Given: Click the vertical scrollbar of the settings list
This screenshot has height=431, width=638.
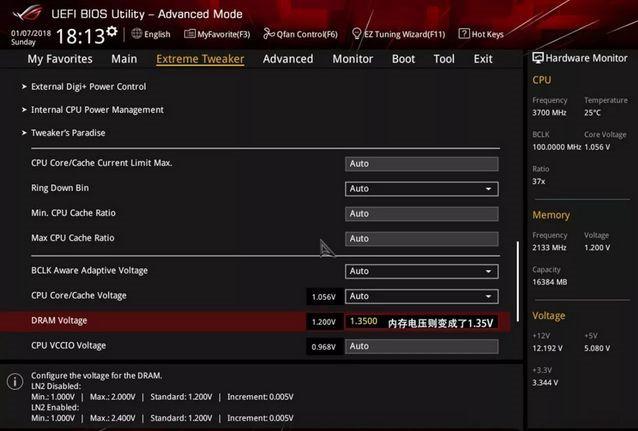Looking at the screenshot, I should coord(517,270).
